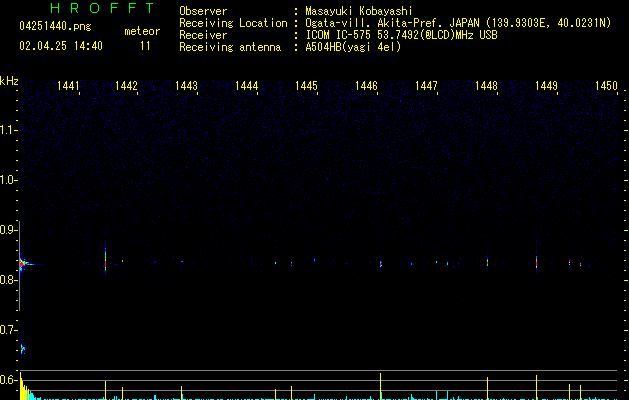Click the kHz axis unit label

tap(9, 81)
